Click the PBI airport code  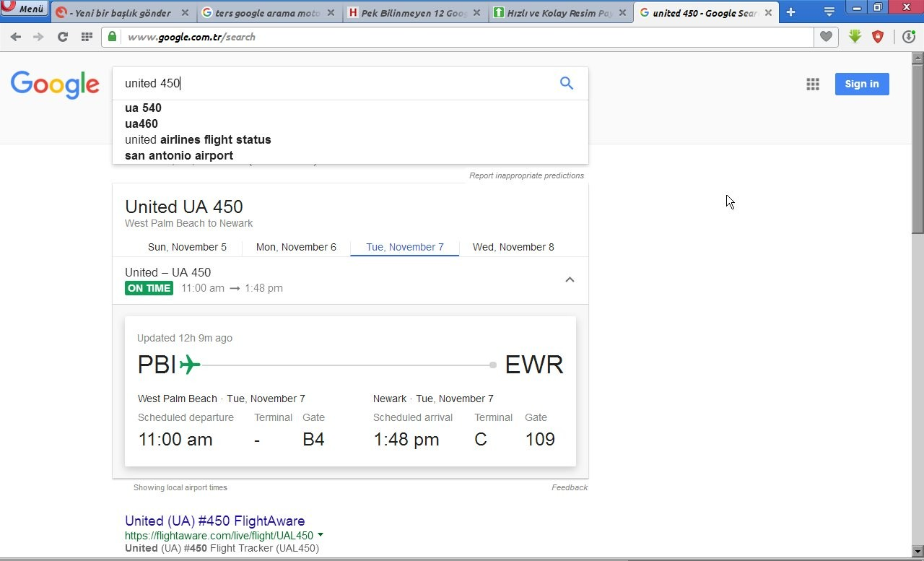(157, 365)
